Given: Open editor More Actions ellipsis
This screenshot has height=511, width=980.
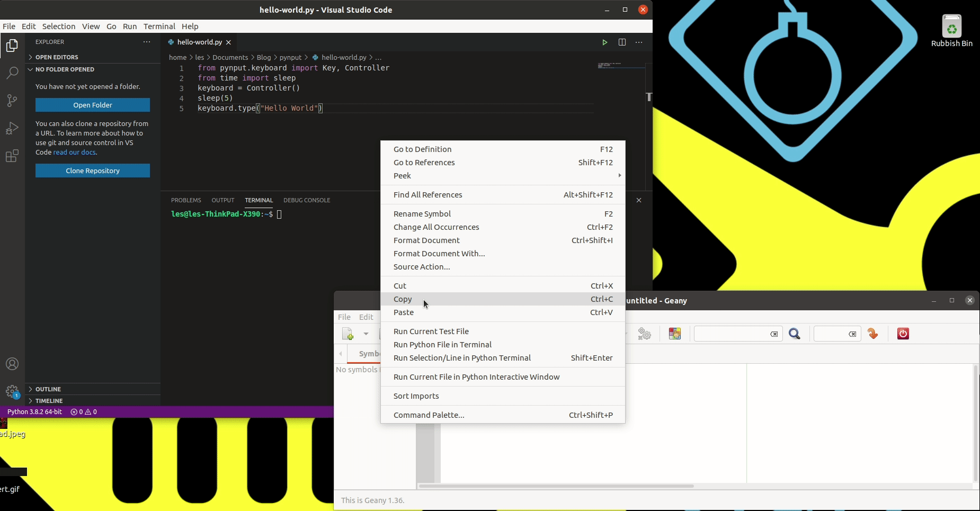Looking at the screenshot, I should pos(639,42).
